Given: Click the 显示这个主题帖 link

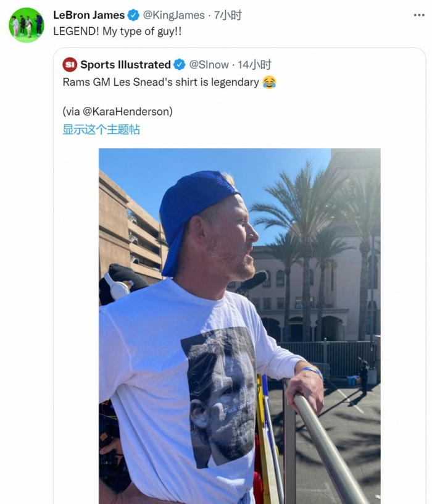Looking at the screenshot, I should (x=101, y=129).
